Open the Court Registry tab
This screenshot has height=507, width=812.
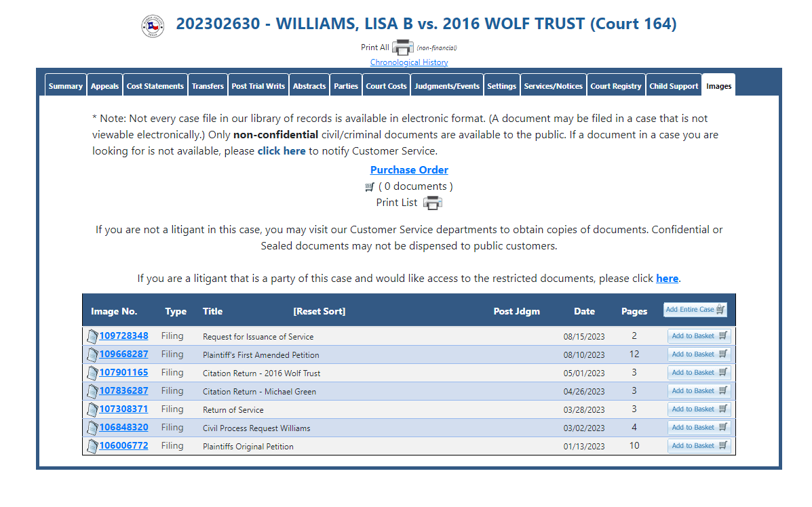point(616,86)
